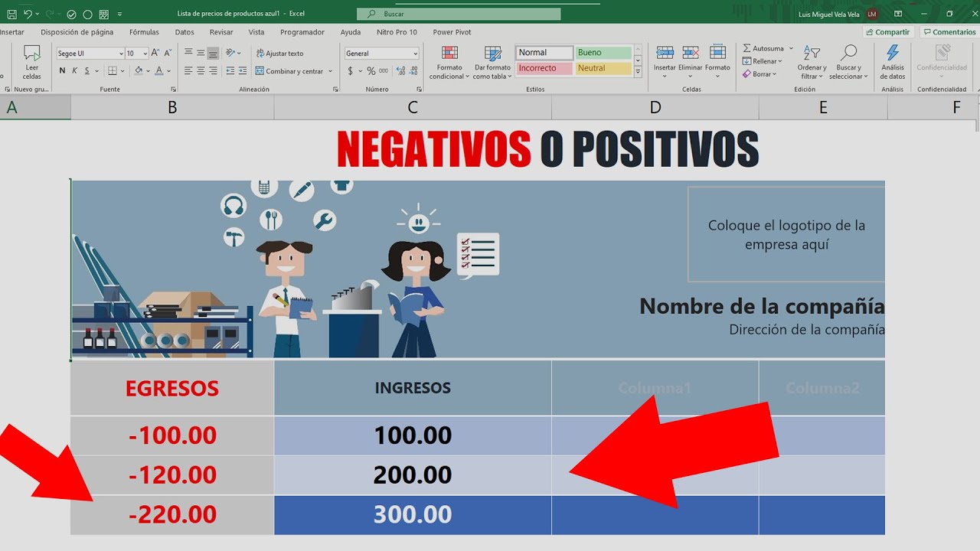Set top vertical alignment
980x551 pixels.
[188, 53]
